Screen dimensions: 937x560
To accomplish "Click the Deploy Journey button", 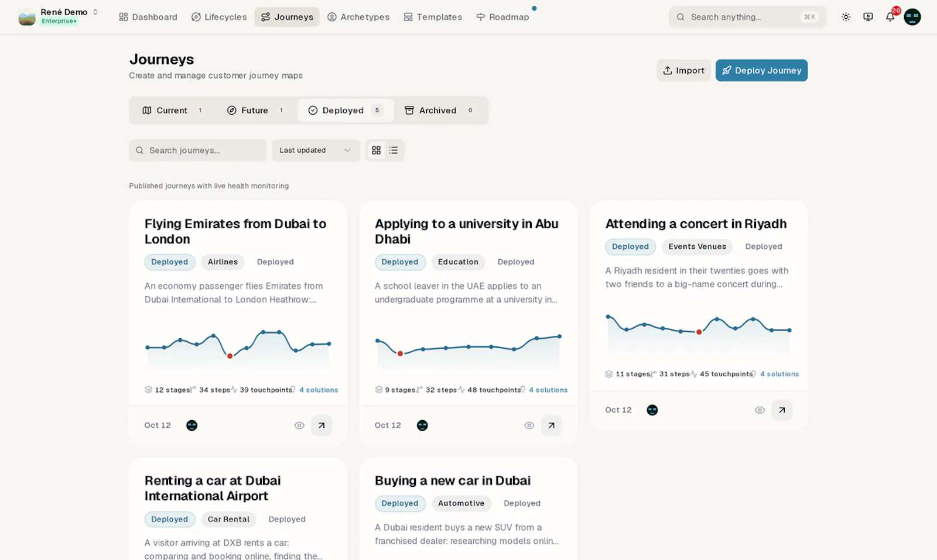I will [761, 70].
